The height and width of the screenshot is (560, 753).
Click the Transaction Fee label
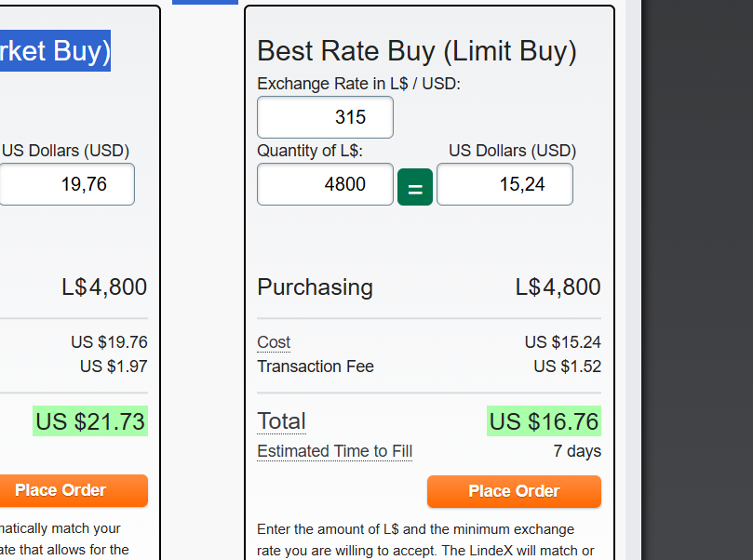316,367
